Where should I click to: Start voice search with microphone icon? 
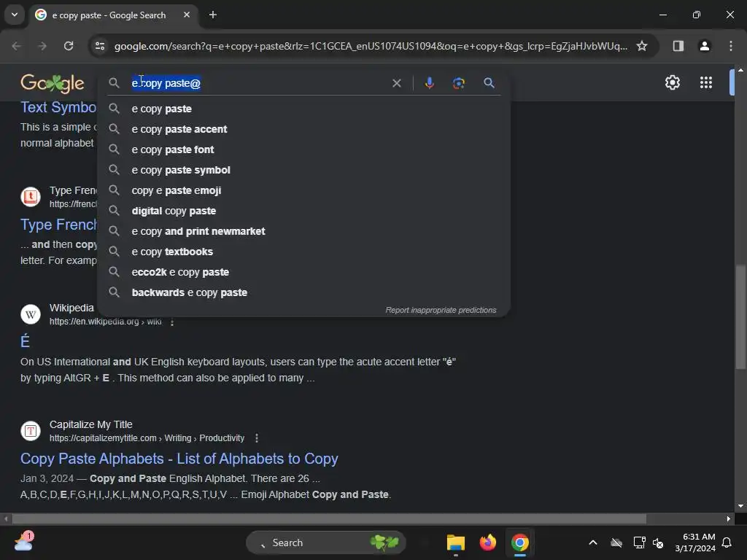click(429, 83)
